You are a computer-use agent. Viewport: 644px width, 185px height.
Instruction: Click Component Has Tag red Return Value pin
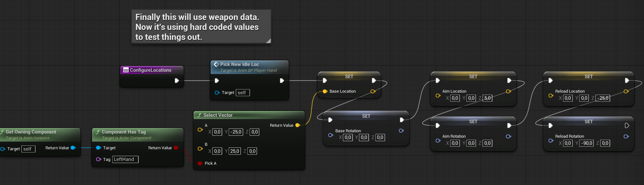tap(176, 148)
